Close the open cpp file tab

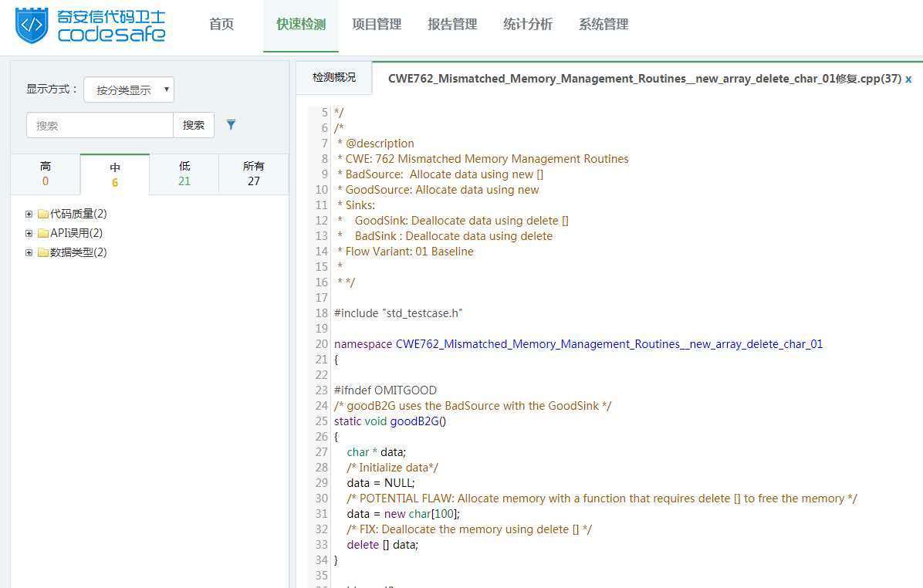tap(908, 79)
